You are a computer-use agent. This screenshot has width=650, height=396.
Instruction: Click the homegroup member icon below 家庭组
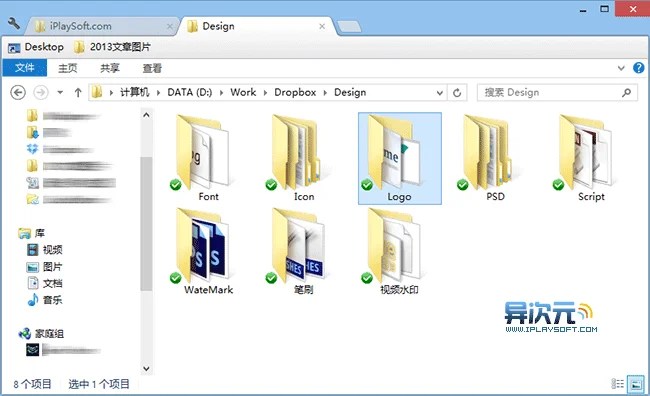pyautogui.click(x=33, y=350)
